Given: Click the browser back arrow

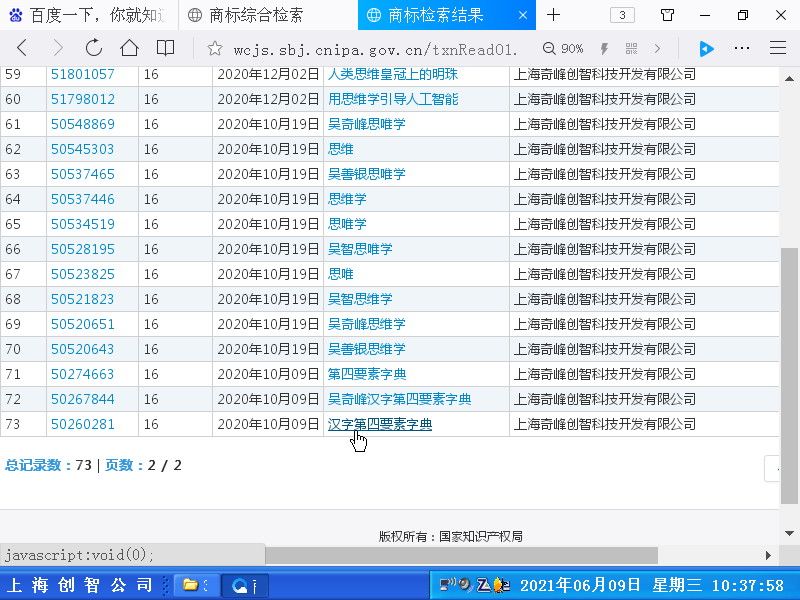Looking at the screenshot, I should [22, 48].
